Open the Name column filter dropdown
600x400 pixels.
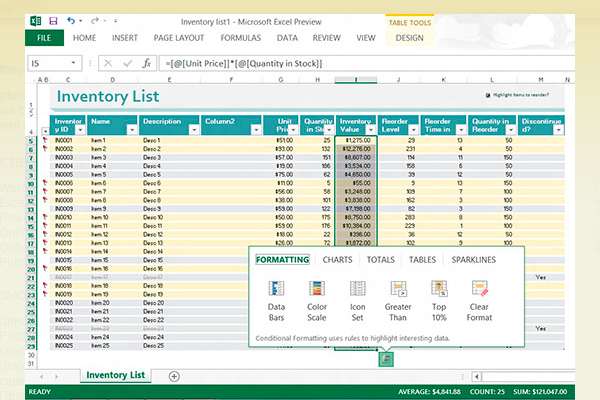click(132, 129)
